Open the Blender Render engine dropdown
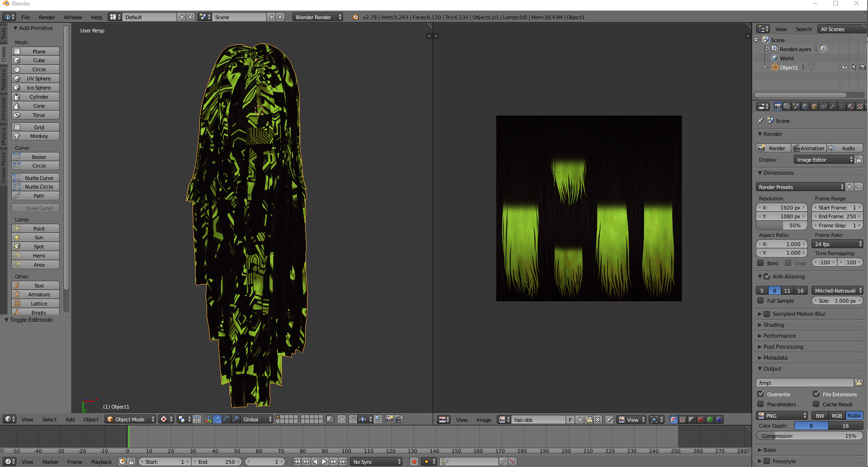This screenshot has height=467, width=868. [x=317, y=17]
